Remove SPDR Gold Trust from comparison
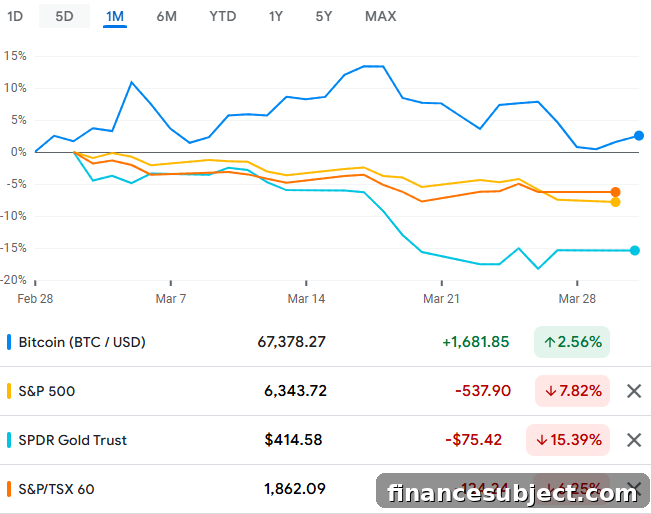 pyautogui.click(x=634, y=440)
